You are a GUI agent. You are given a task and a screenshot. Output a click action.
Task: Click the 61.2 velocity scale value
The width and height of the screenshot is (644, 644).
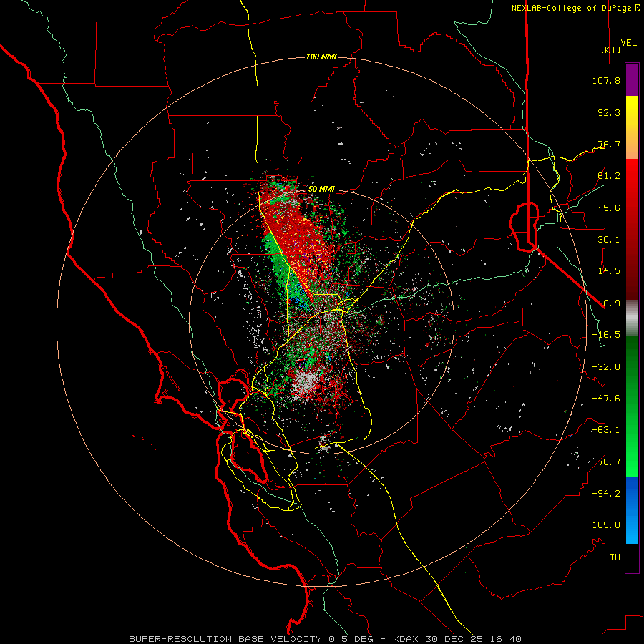tap(609, 176)
